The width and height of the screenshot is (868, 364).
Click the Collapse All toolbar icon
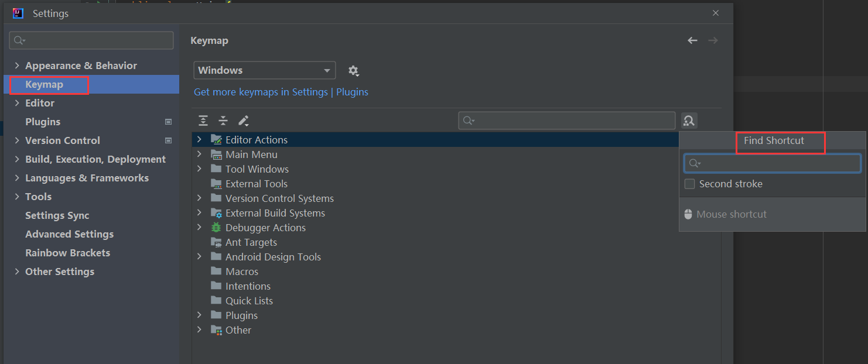click(223, 121)
